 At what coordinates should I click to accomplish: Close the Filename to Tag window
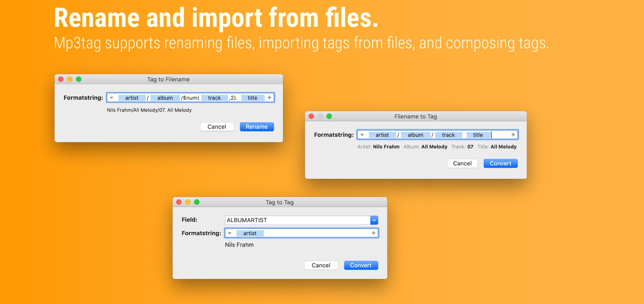point(311,116)
